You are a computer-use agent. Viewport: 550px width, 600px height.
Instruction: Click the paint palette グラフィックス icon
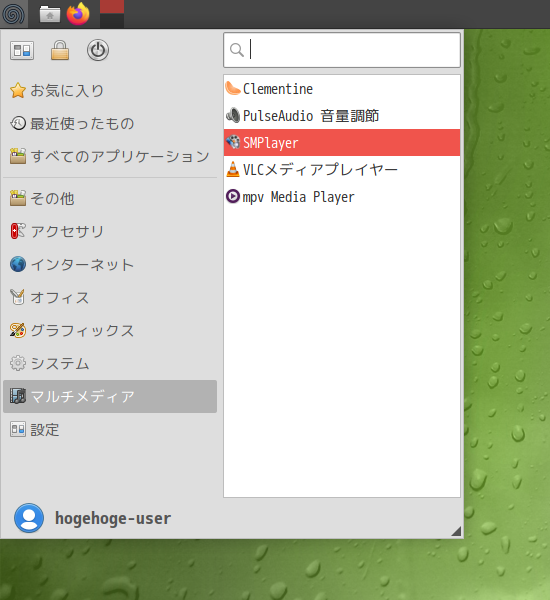pyautogui.click(x=18, y=330)
